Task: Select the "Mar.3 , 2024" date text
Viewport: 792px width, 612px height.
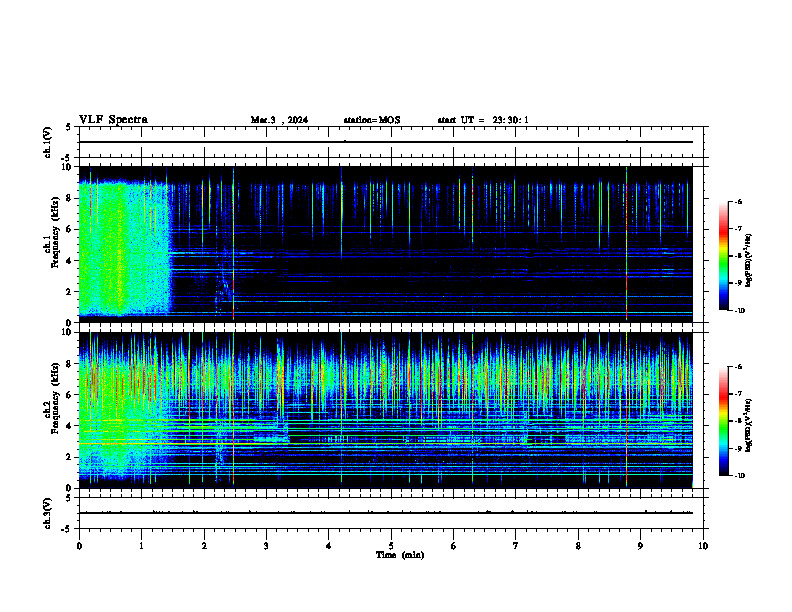Action: point(279,120)
